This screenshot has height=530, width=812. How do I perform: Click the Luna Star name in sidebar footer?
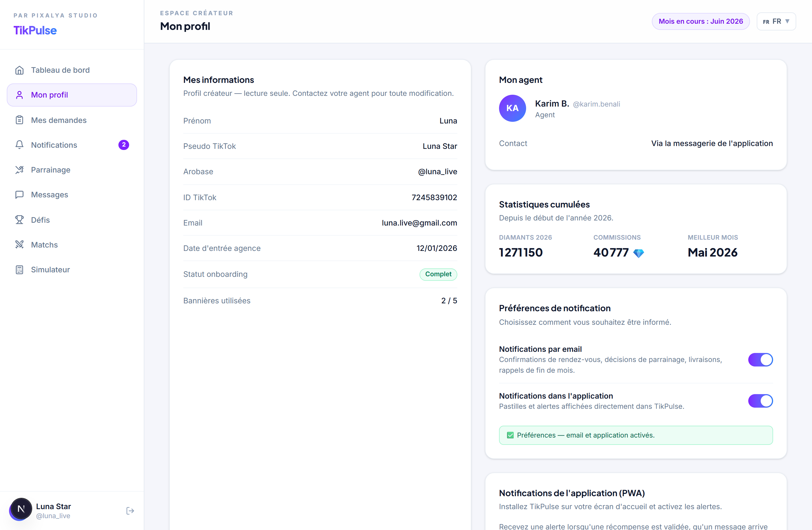[54, 507]
